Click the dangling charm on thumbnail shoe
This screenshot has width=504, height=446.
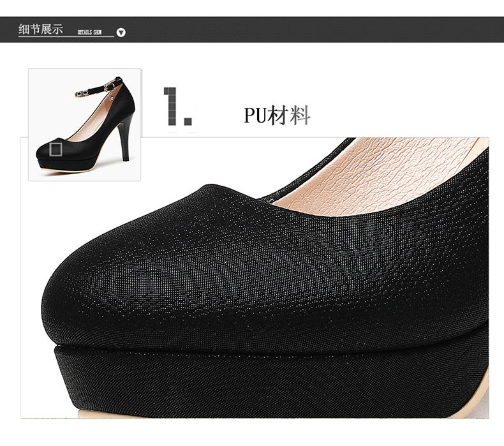pyautogui.click(x=111, y=96)
